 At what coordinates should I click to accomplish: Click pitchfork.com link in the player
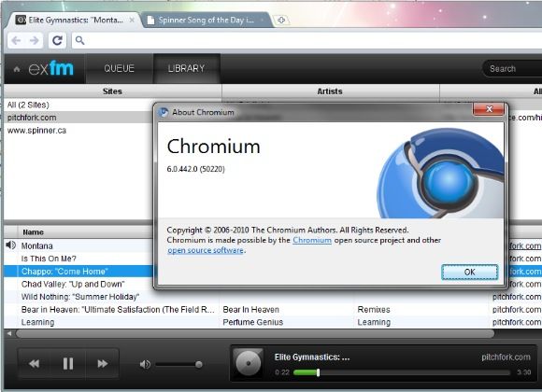pos(506,357)
